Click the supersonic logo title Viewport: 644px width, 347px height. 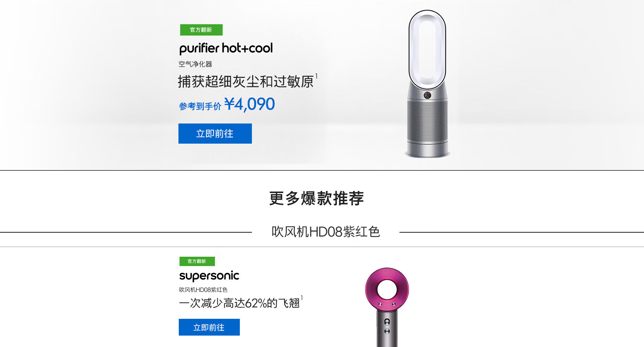pyautogui.click(x=209, y=276)
